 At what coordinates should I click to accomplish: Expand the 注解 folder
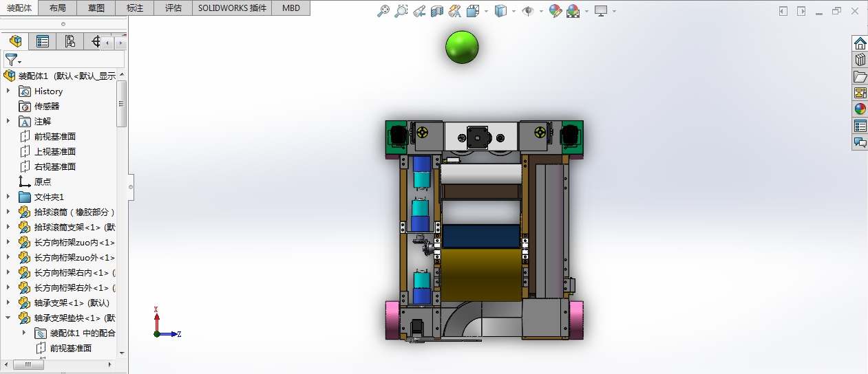(8, 121)
